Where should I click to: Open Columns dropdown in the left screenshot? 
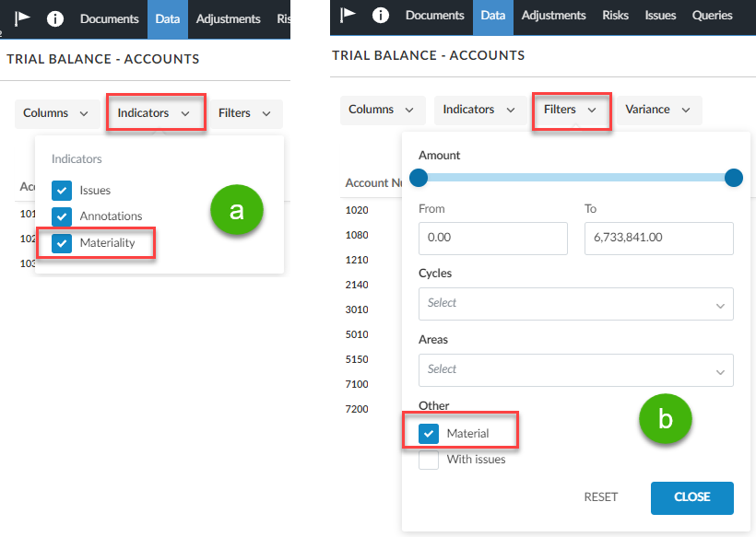pos(57,113)
